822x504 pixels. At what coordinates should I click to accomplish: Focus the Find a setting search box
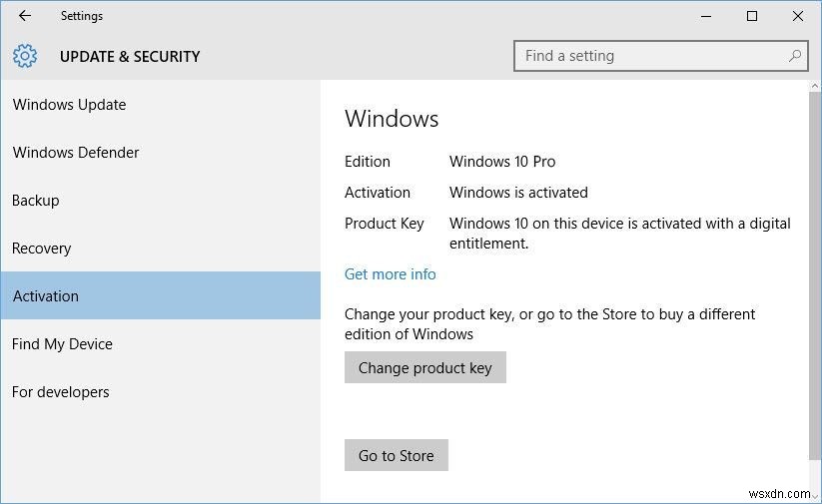(x=661, y=56)
